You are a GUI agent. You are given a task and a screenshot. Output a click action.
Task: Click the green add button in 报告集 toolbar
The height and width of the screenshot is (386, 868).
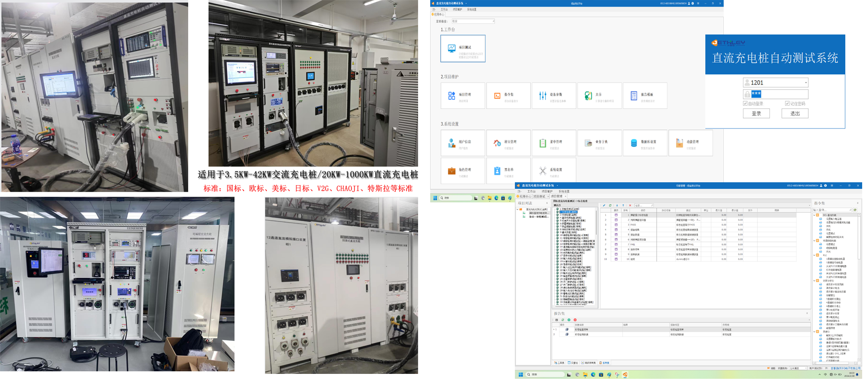pos(569,320)
